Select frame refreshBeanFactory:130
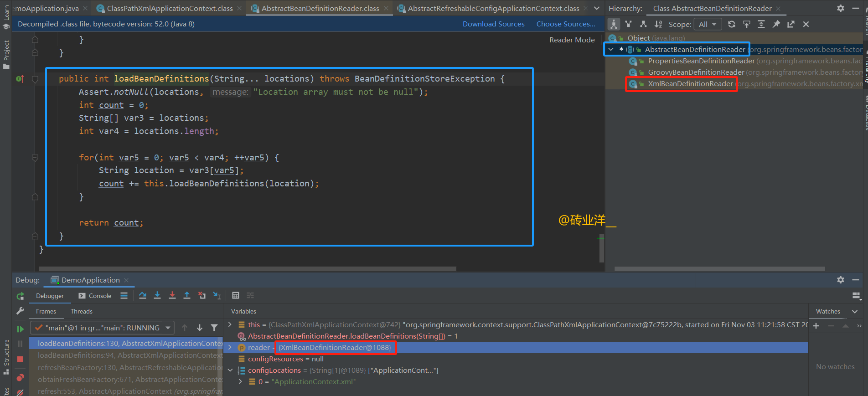The height and width of the screenshot is (396, 868). click(x=126, y=367)
